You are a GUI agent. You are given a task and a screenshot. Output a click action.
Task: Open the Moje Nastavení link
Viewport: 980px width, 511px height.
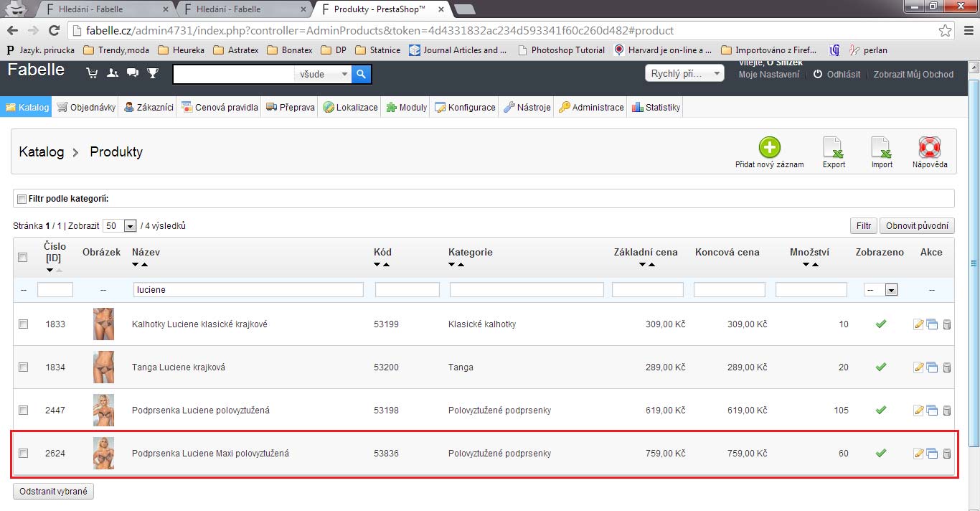click(x=769, y=75)
